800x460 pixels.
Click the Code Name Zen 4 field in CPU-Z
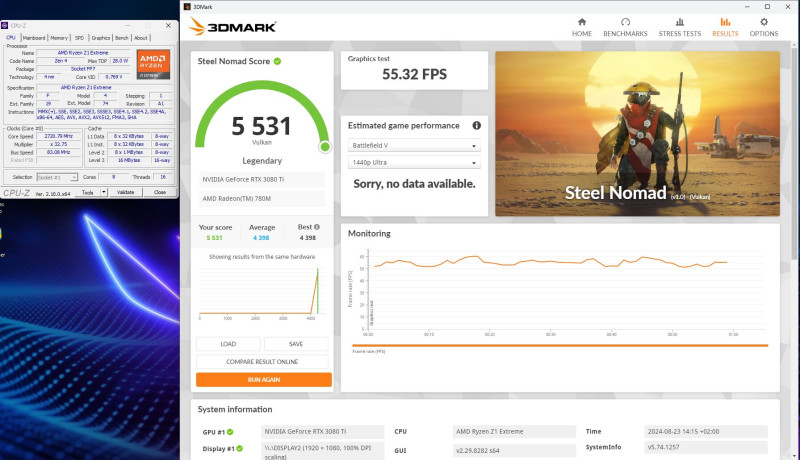point(61,61)
